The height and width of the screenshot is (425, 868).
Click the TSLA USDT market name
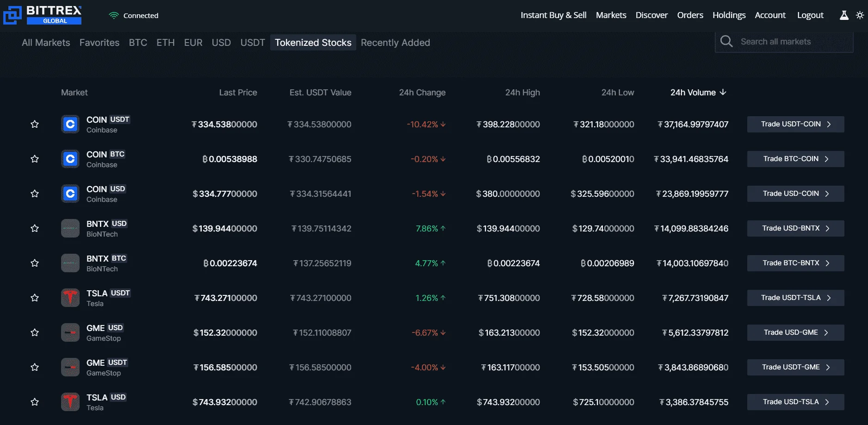pyautogui.click(x=108, y=293)
